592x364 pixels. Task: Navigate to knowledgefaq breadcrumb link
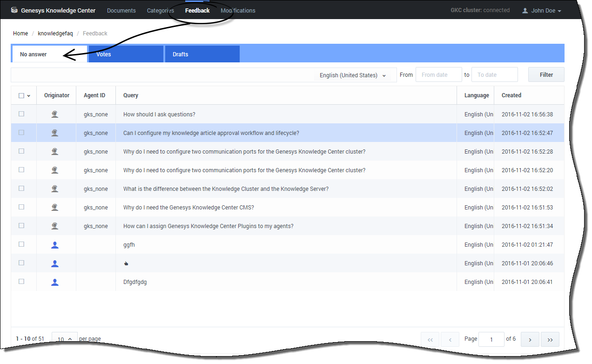coord(55,34)
